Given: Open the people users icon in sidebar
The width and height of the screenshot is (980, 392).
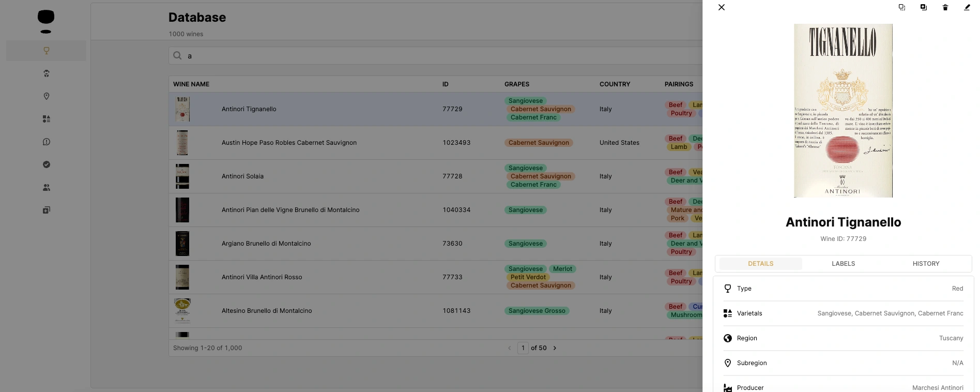Looking at the screenshot, I should (46, 187).
